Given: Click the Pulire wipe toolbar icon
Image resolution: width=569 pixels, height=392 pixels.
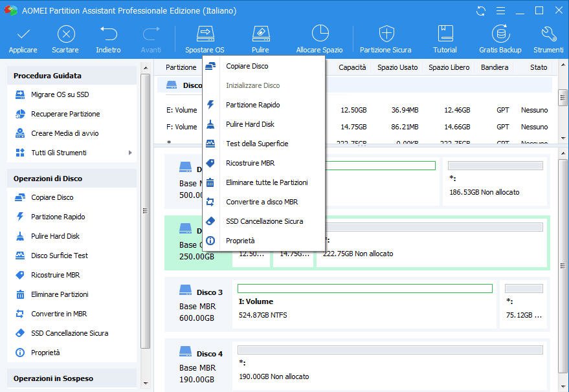Looking at the screenshot, I should tap(261, 34).
